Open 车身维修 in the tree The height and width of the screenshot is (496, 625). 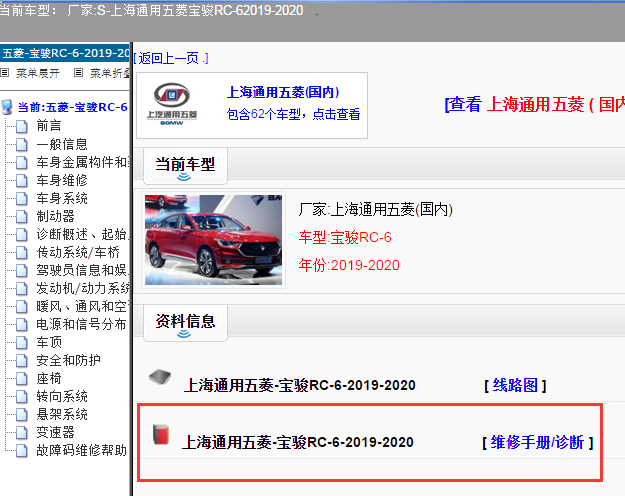pos(62,180)
